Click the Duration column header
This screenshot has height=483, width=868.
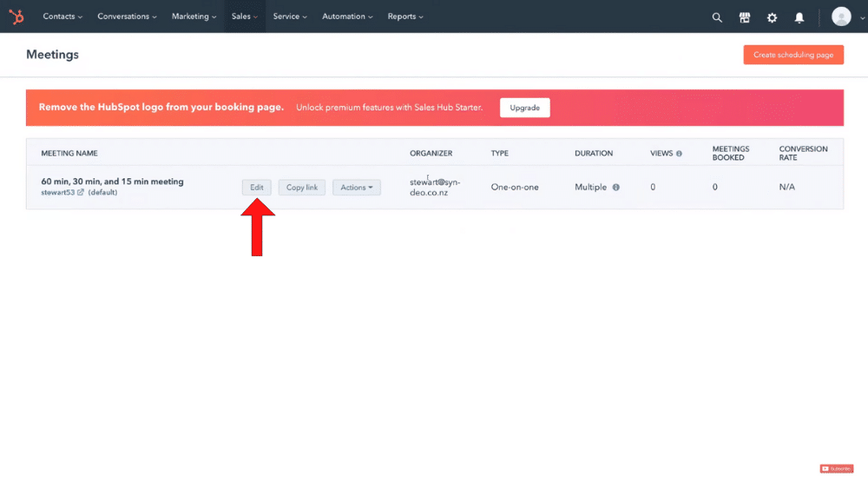594,154
